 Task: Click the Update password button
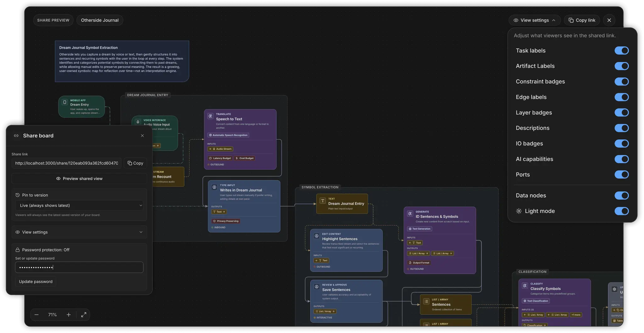pyautogui.click(x=36, y=281)
